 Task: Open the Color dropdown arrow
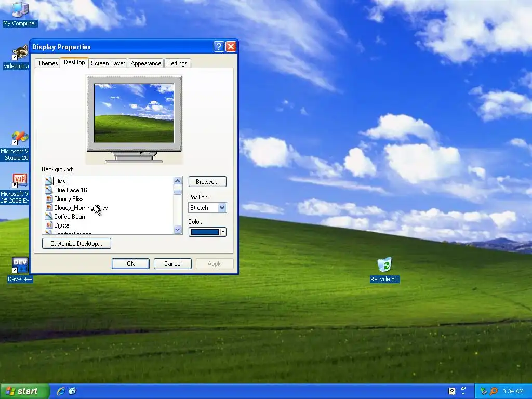coord(223,232)
